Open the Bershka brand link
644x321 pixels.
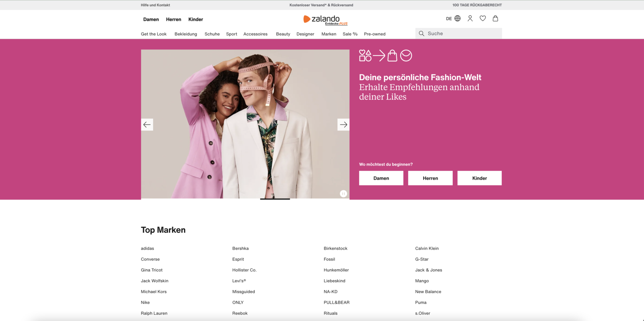(x=240, y=249)
